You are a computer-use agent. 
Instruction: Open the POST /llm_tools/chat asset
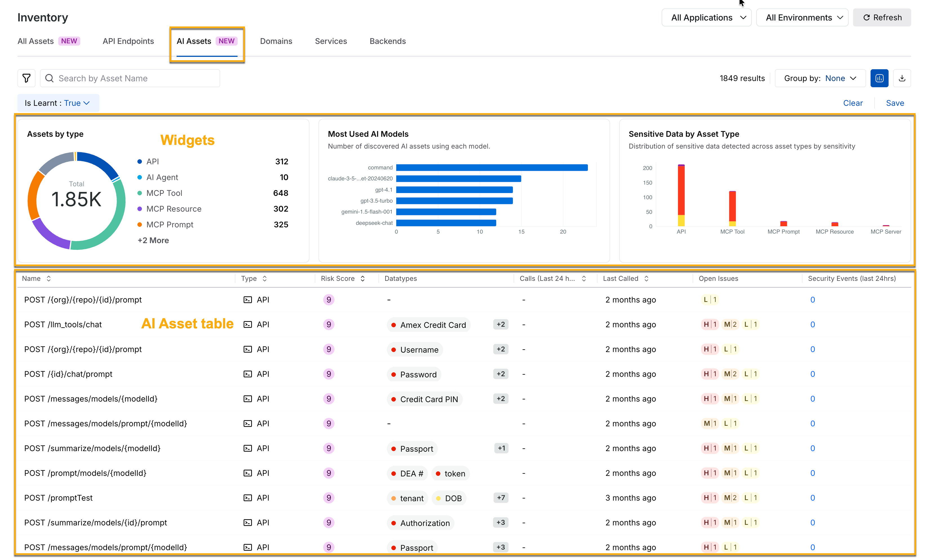[63, 324]
